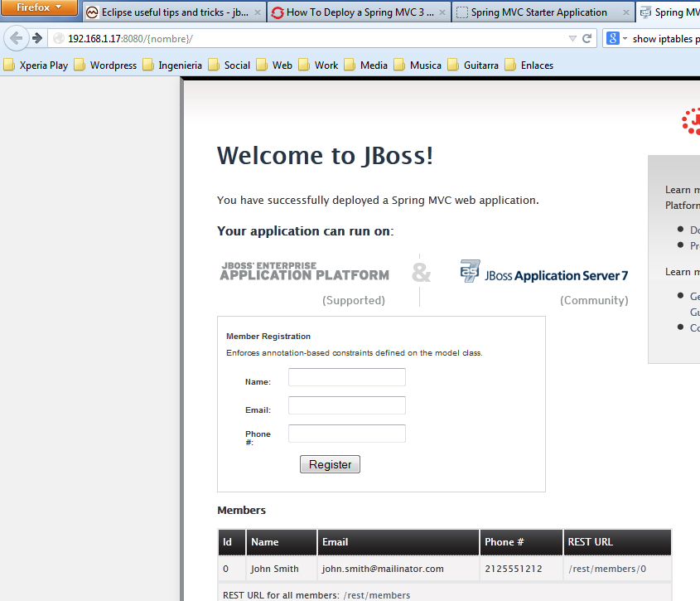Open the Work bookmark folder

click(x=318, y=65)
